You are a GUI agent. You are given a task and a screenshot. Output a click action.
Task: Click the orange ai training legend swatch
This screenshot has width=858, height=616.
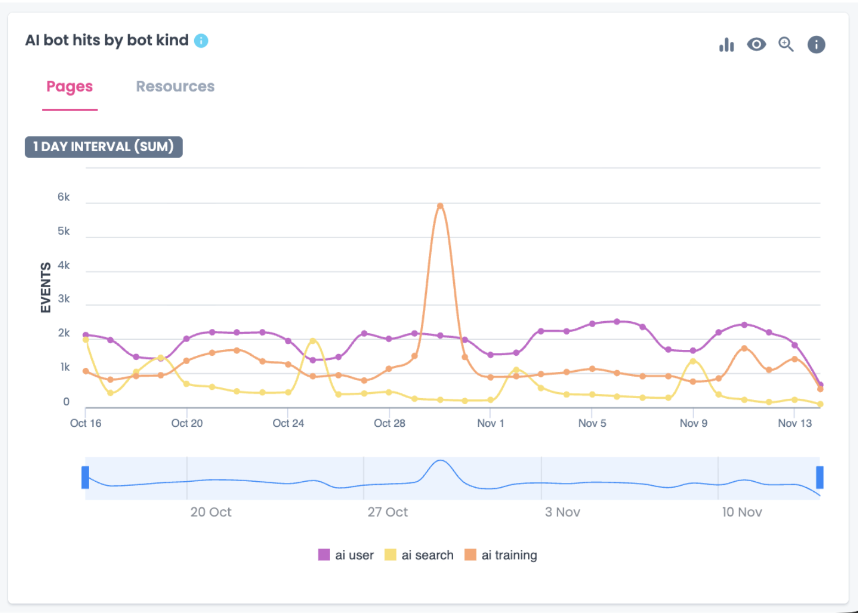[471, 555]
